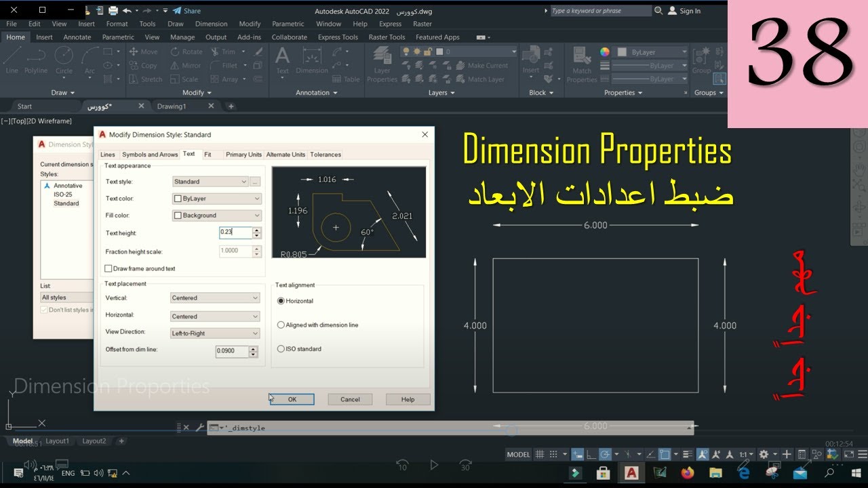
Task: Check Draw frame around text
Action: [140, 268]
